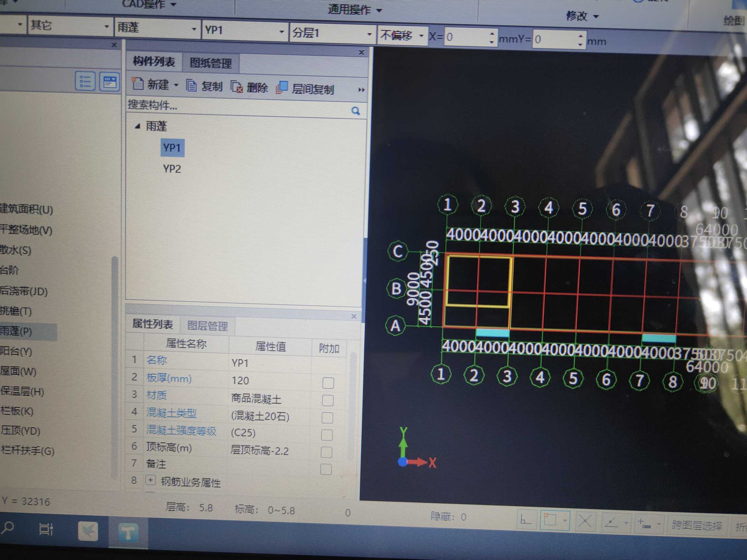The width and height of the screenshot is (747, 560).
Task: Tick the 附加 checkbox for 板厚(mm)
Action: tap(328, 383)
